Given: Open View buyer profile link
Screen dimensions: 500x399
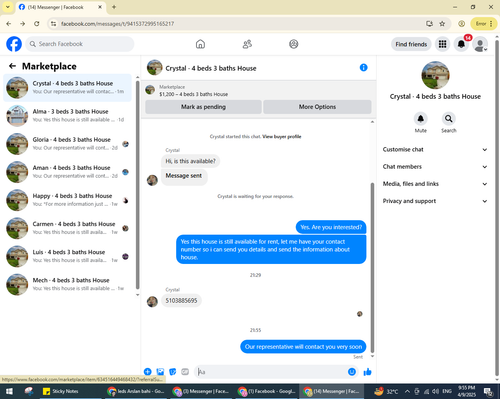Looking at the screenshot, I should [282, 137].
